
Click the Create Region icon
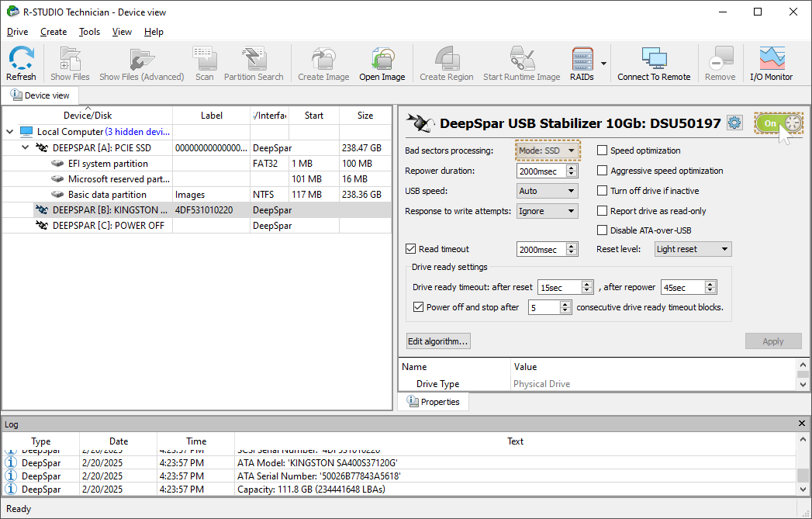point(447,58)
